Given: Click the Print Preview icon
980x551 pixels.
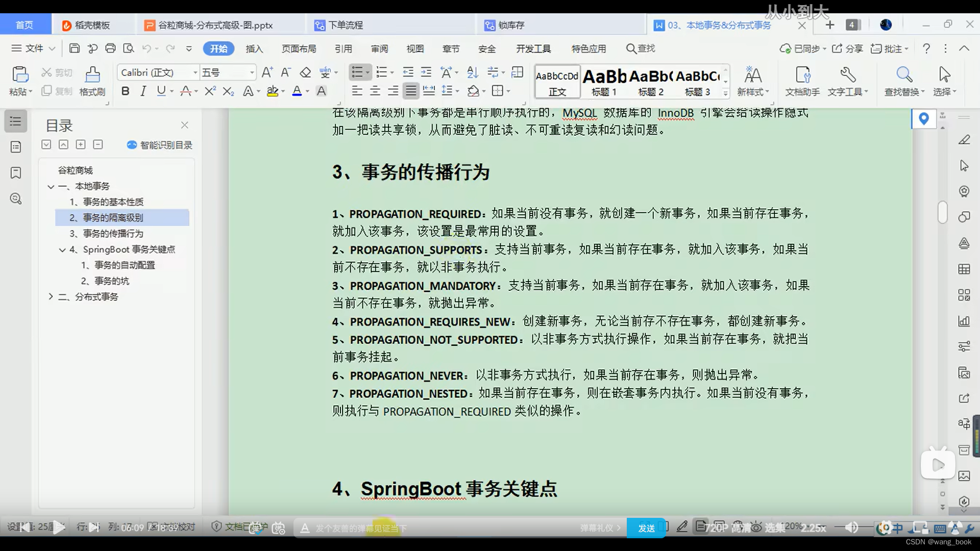Looking at the screenshot, I should (x=129, y=48).
